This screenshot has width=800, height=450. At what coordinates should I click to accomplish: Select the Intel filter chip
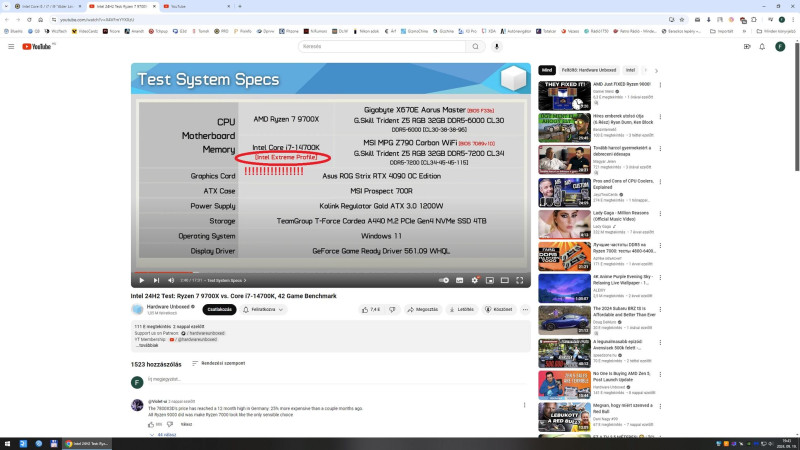coord(631,70)
